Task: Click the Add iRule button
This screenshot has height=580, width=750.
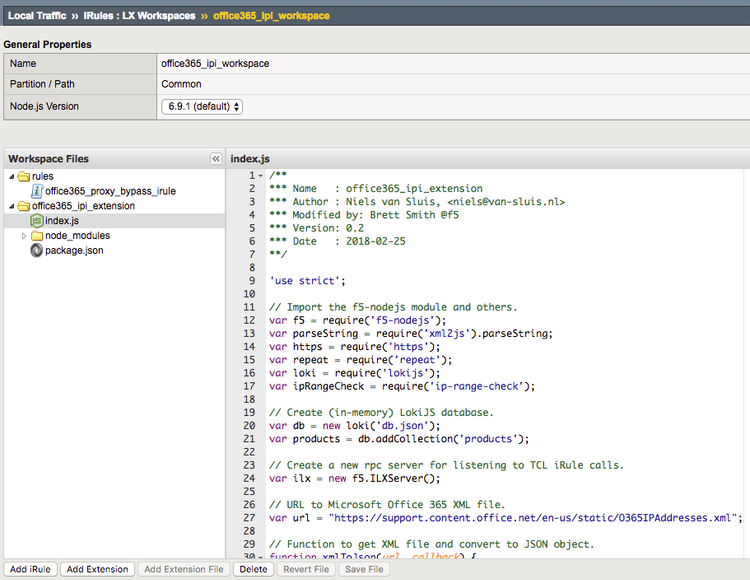Action: pyautogui.click(x=29, y=569)
